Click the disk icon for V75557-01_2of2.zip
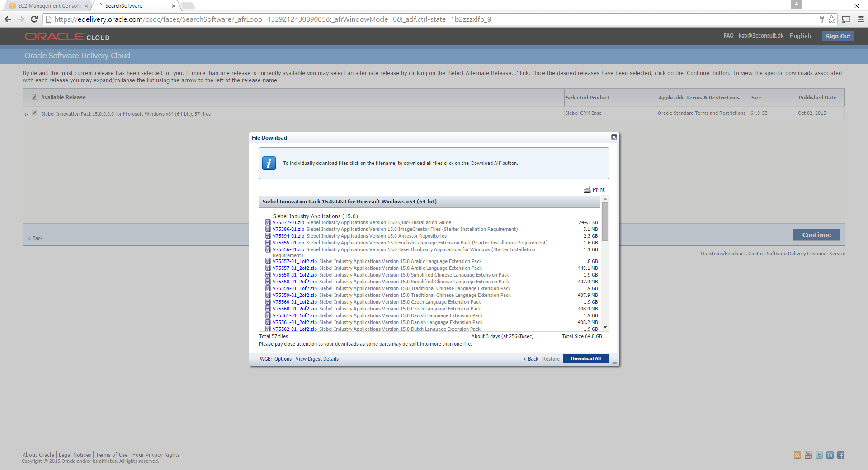This screenshot has width=868, height=470. (268, 268)
